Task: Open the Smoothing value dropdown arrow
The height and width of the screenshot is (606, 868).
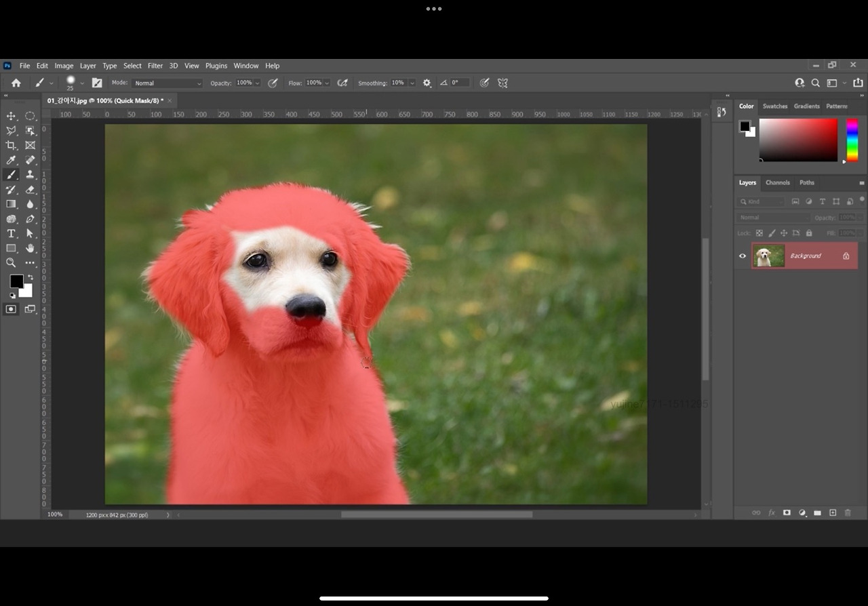Action: coord(412,83)
